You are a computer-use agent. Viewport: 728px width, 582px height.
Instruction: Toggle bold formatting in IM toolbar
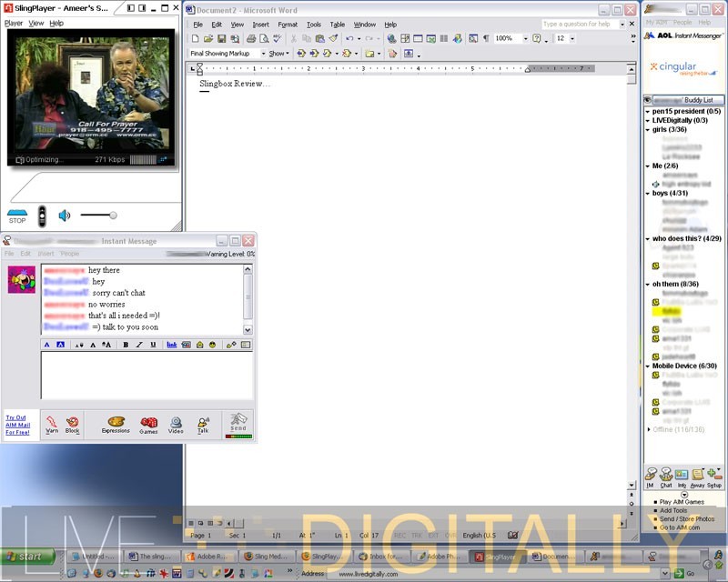click(x=126, y=345)
